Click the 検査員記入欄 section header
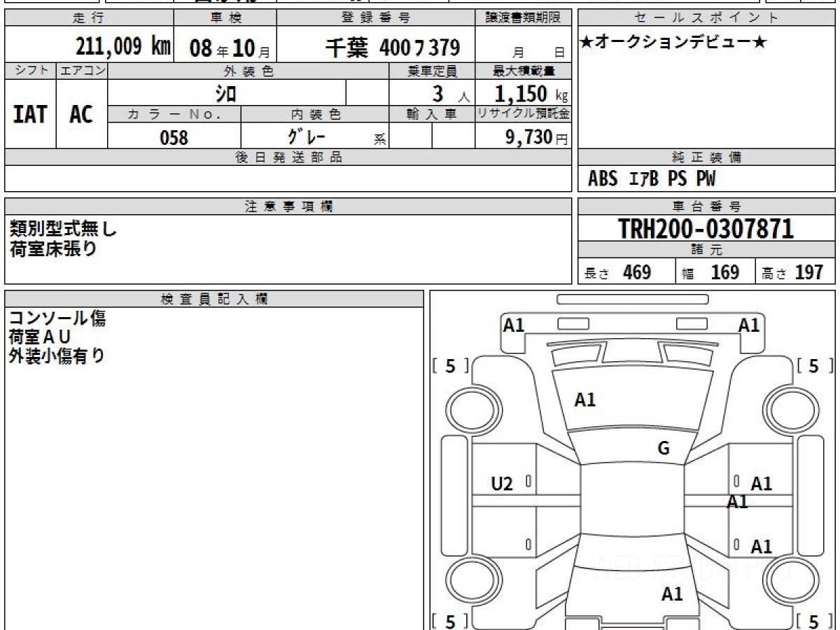840x630 pixels. pos(214,299)
